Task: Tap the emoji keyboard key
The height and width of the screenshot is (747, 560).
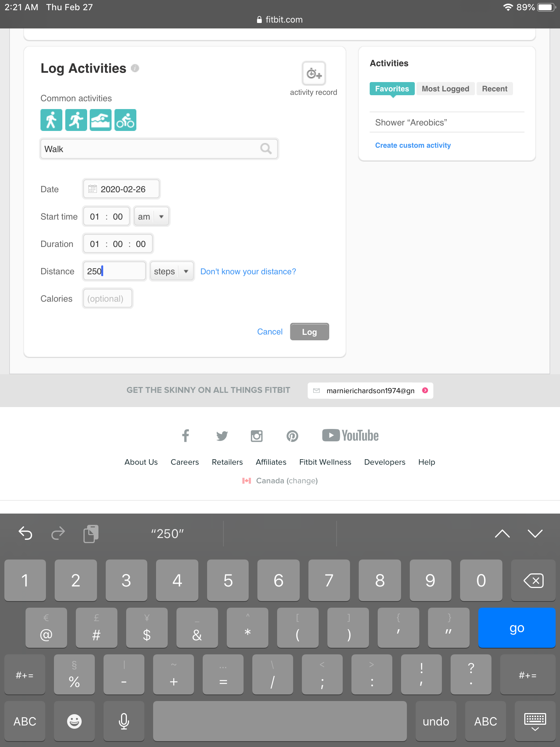Action: 74,721
